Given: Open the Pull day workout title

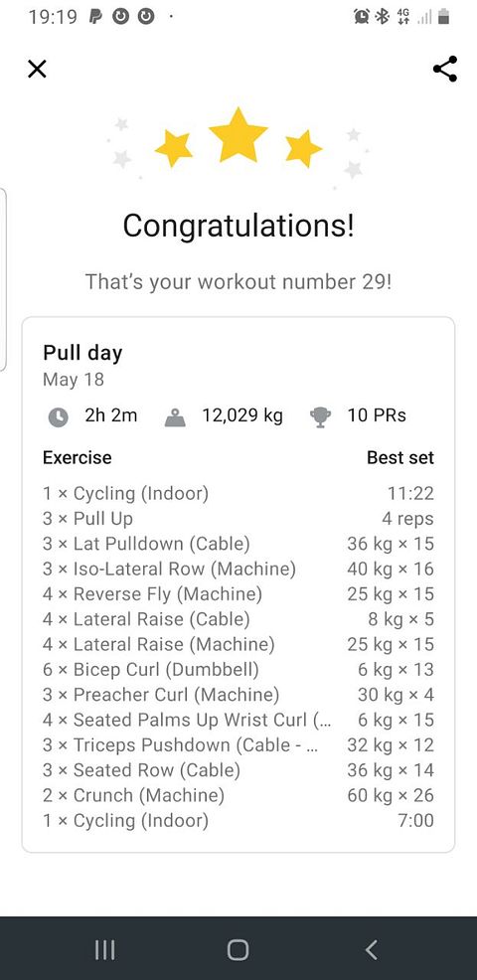Looking at the screenshot, I should point(82,353).
